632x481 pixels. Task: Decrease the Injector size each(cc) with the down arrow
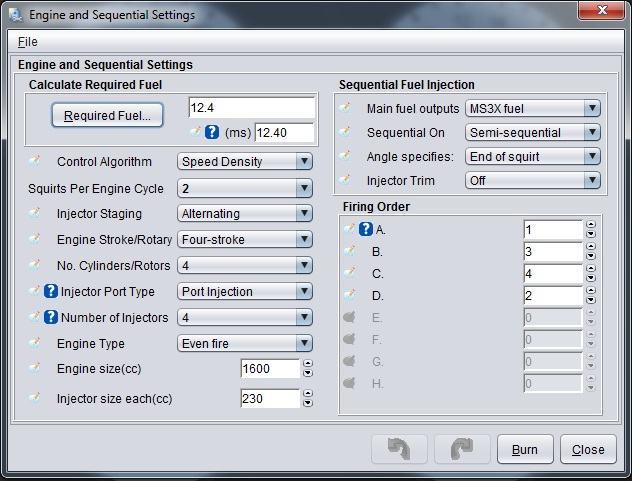pos(308,403)
